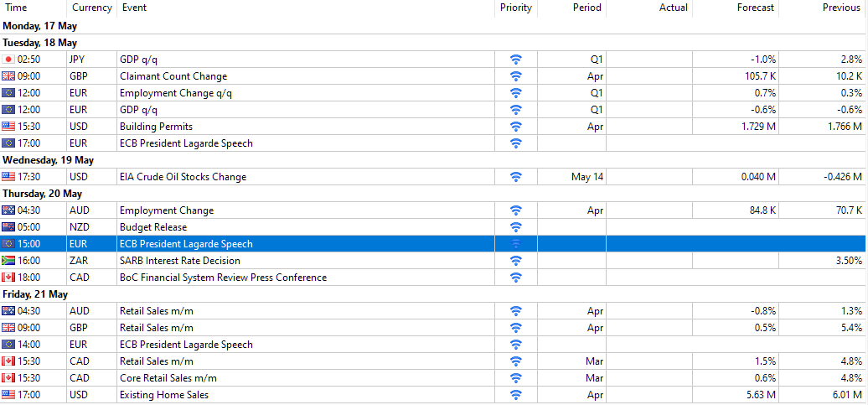Image resolution: width=868 pixels, height=405 pixels.
Task: Click the Australian flag on the Employment Change row
Action: [x=8, y=210]
